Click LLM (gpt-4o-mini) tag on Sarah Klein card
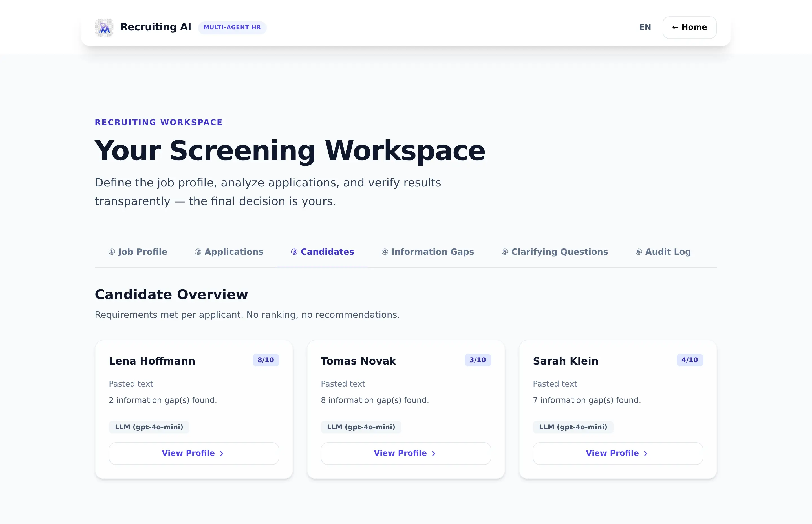 coord(573,427)
